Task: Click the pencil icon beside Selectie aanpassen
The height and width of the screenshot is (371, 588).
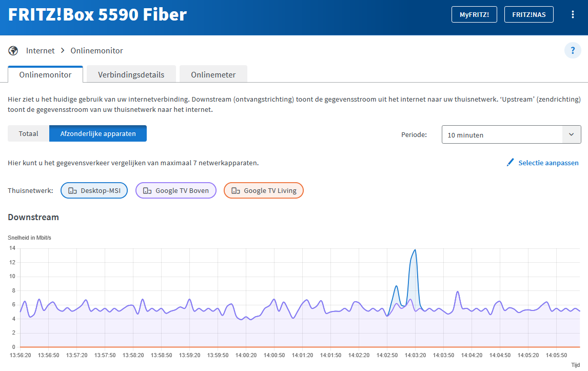Action: point(510,163)
